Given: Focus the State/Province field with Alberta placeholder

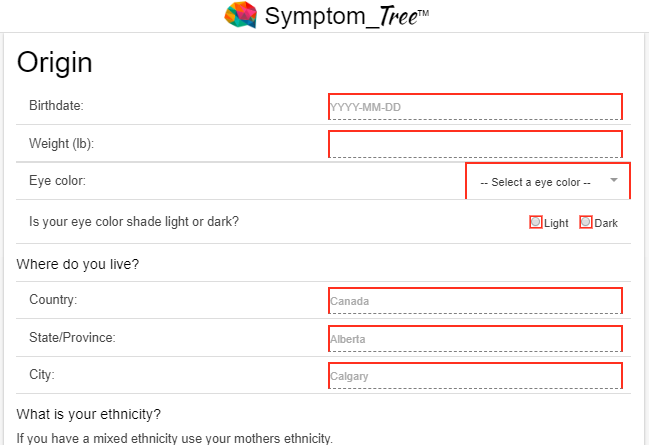Looking at the screenshot, I should [x=475, y=338].
